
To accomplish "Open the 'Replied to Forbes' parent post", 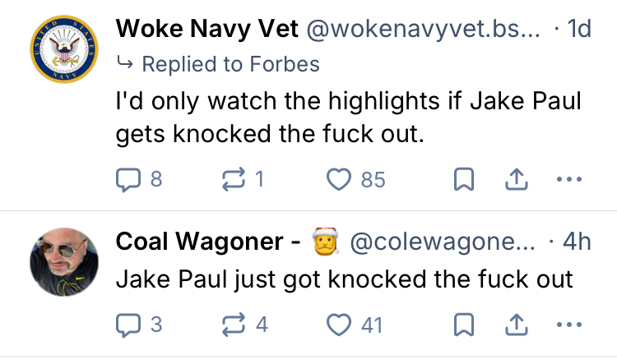I will pos(230,63).
